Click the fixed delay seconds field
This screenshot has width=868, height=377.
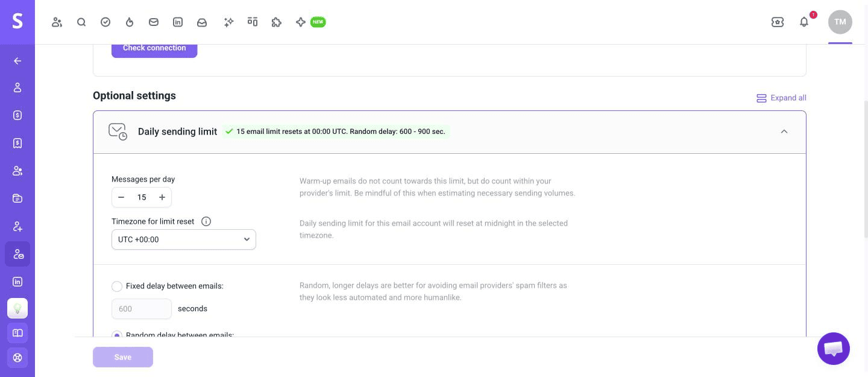(142, 309)
